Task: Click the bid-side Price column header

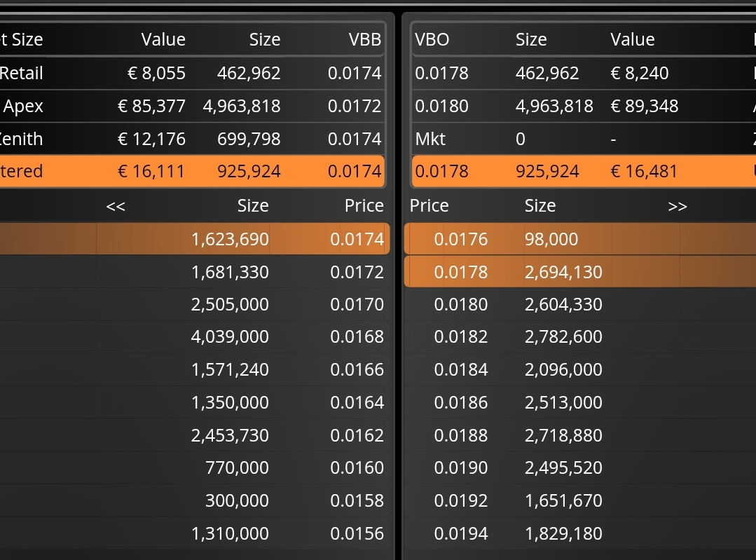Action: (x=364, y=206)
